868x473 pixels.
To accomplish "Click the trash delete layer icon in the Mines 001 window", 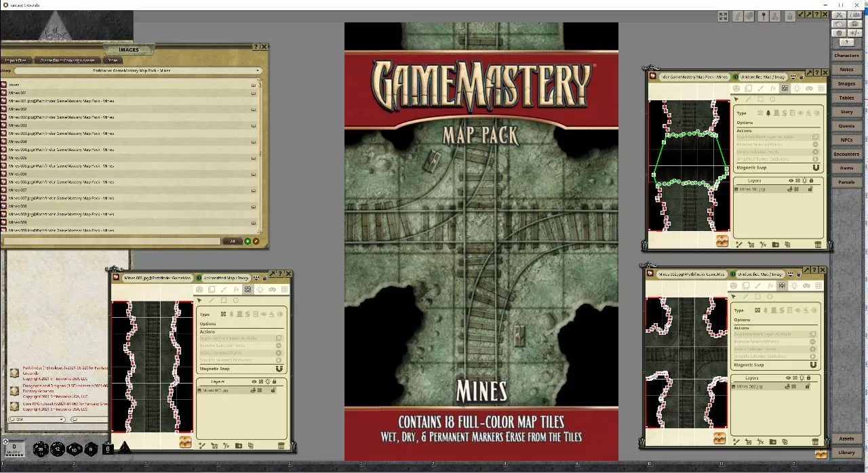I will pos(818,245).
